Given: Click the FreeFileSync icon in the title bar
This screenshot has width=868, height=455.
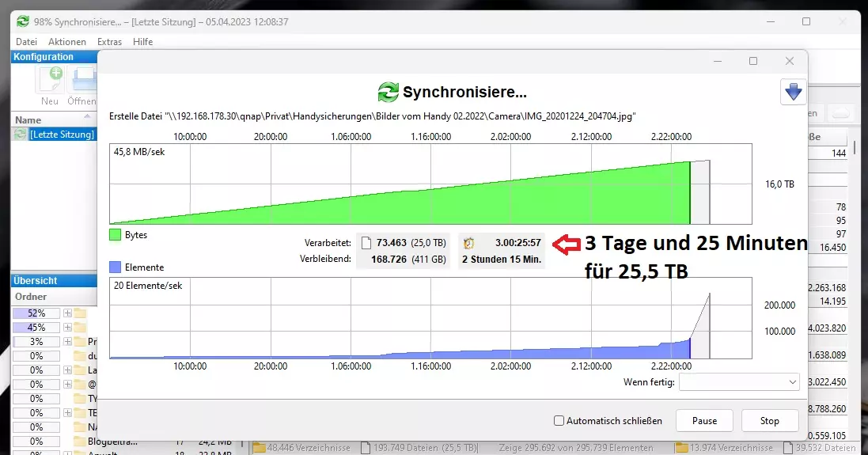Looking at the screenshot, I should 22,21.
